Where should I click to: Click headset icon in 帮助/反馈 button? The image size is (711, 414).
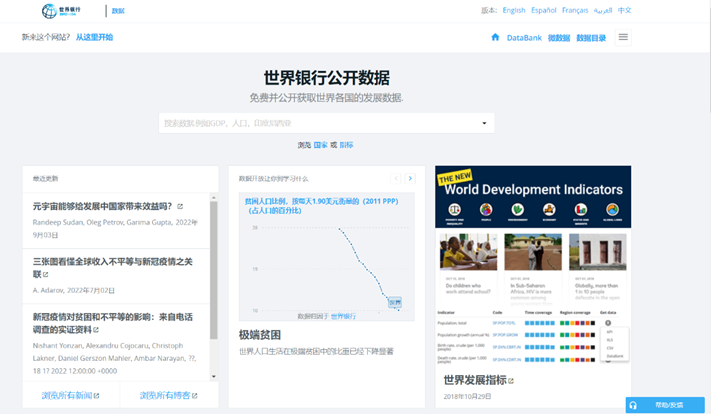tap(633, 405)
